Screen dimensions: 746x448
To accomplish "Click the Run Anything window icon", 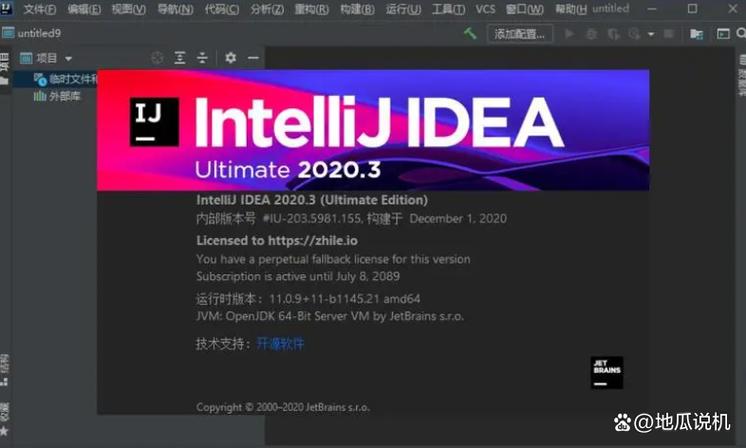I will 723,34.
